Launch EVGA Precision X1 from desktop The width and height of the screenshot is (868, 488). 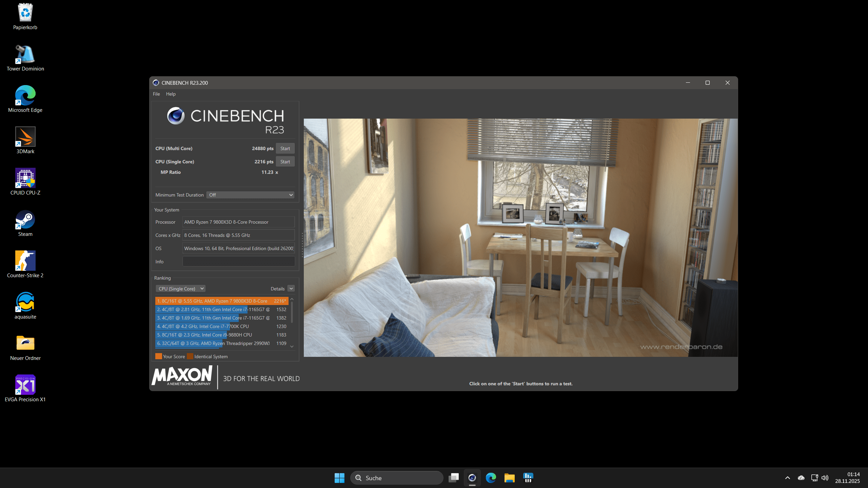(25, 385)
